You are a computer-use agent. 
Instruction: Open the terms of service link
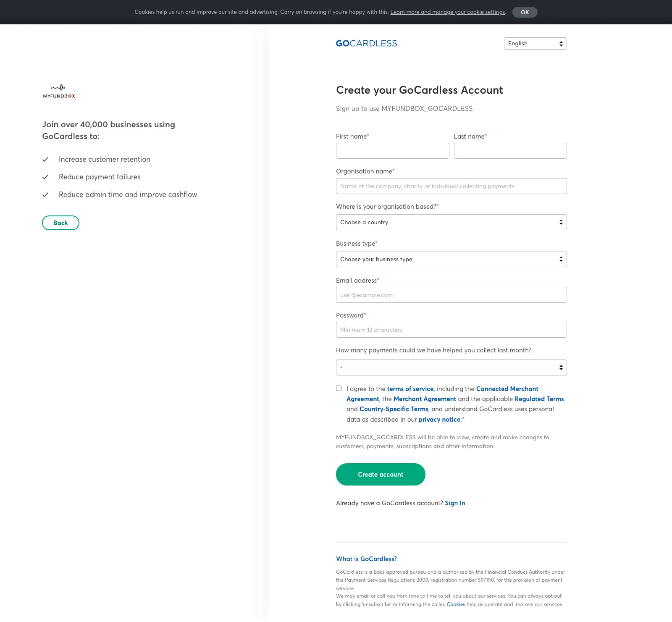pyautogui.click(x=410, y=389)
